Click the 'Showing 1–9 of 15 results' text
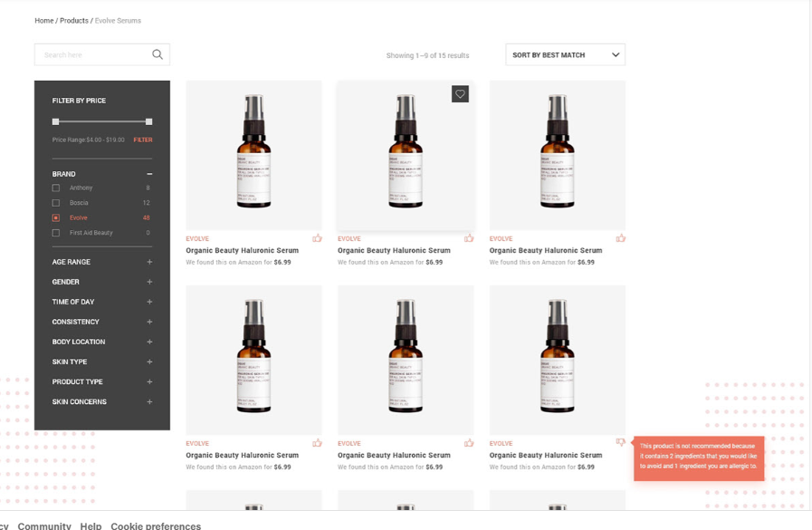812x530 pixels. tap(428, 55)
